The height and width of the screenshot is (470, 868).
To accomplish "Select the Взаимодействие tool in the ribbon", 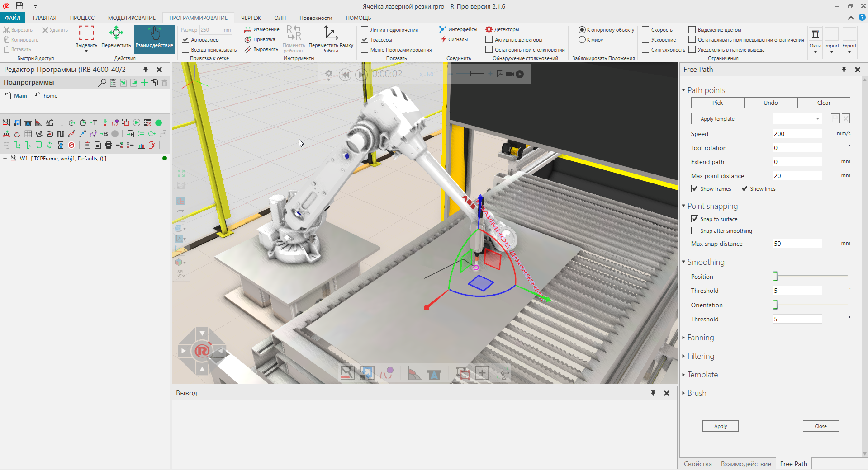I will click(154, 39).
